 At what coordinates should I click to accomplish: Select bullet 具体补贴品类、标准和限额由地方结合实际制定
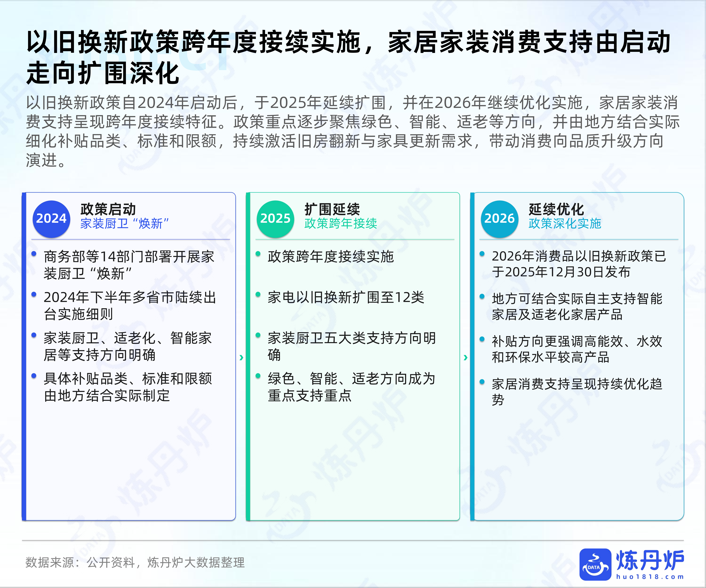(128, 387)
